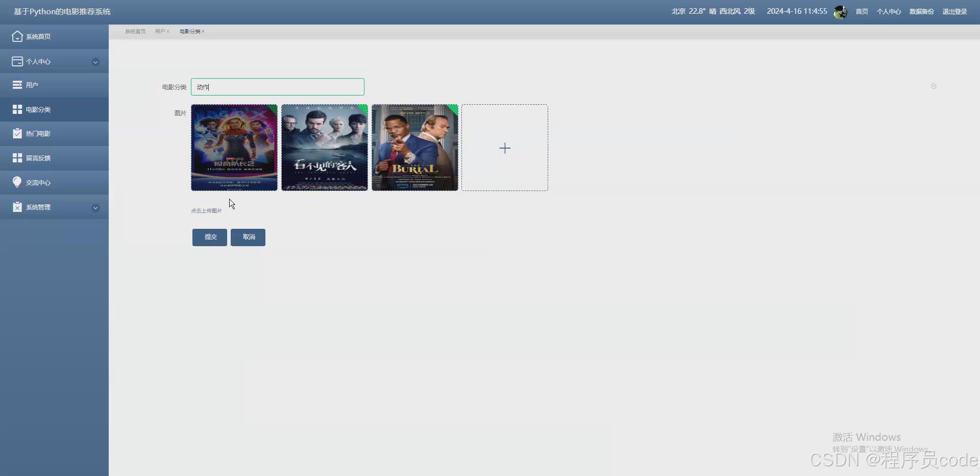The height and width of the screenshot is (476, 980).
Task: Click the 电影分类 grid icon in sidebar
Action: [x=17, y=109]
